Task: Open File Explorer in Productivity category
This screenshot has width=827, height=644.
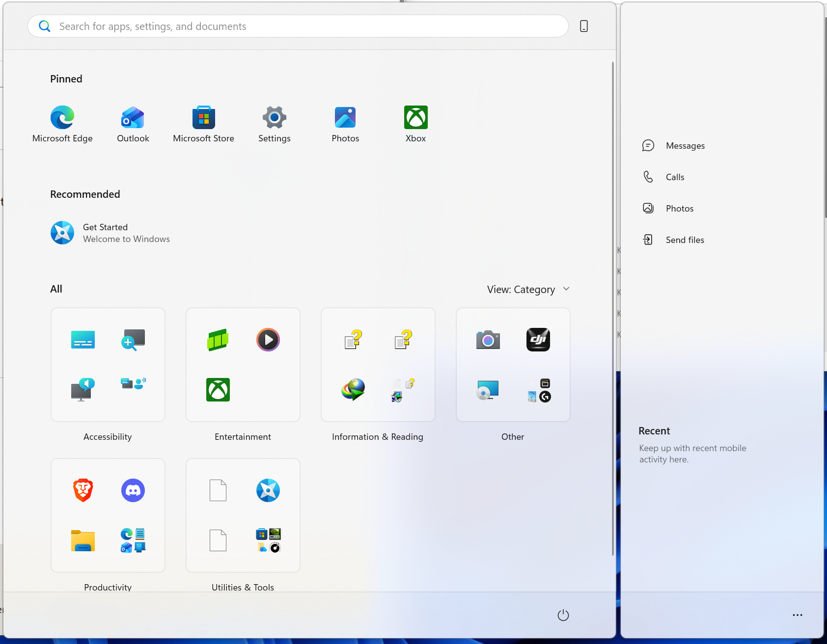Action: tap(83, 540)
